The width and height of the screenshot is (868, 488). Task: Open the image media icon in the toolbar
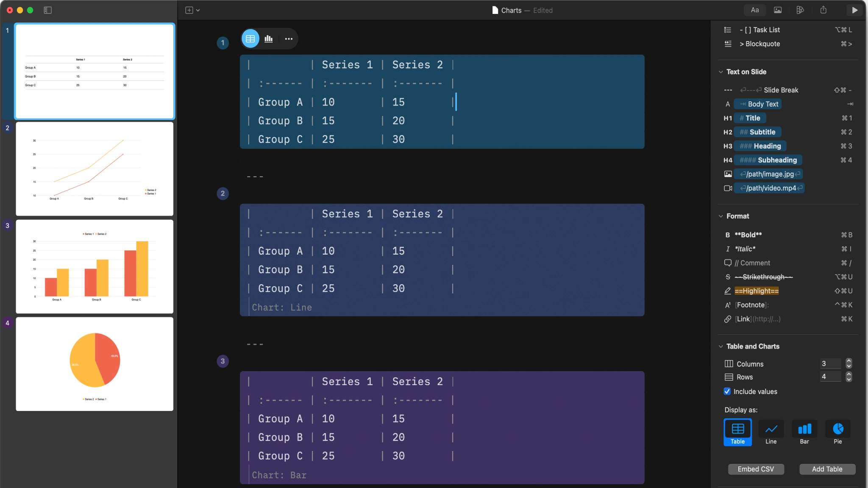(777, 10)
